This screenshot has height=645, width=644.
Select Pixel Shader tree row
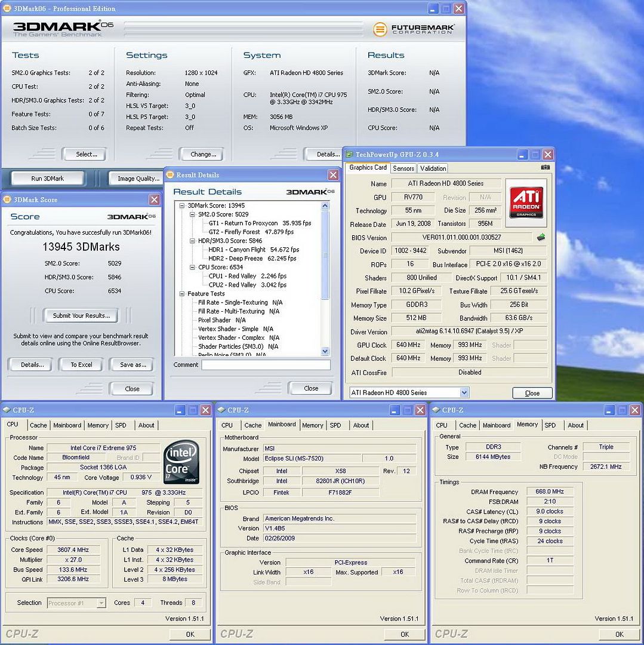pyautogui.click(x=221, y=320)
